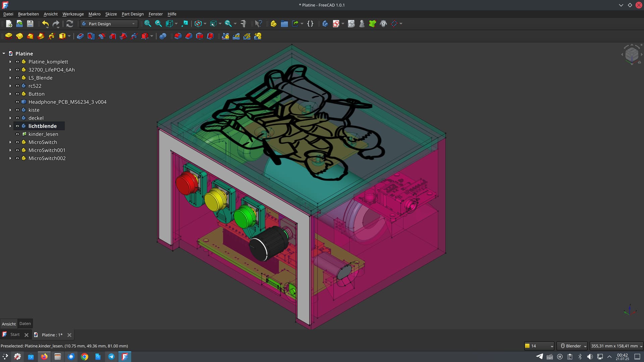644x362 pixels.
Task: Open Firefox from the taskbar
Action: [44, 357]
